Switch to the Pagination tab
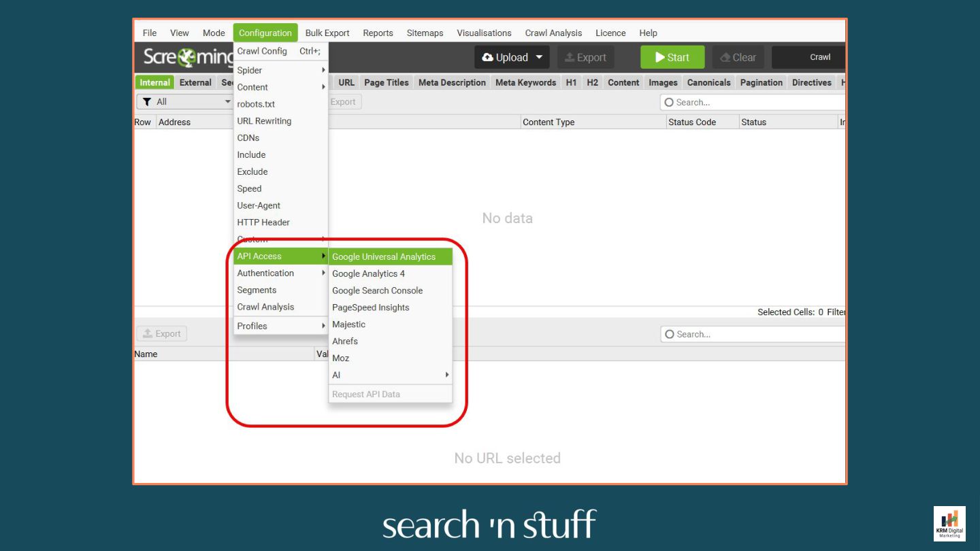 coord(761,82)
